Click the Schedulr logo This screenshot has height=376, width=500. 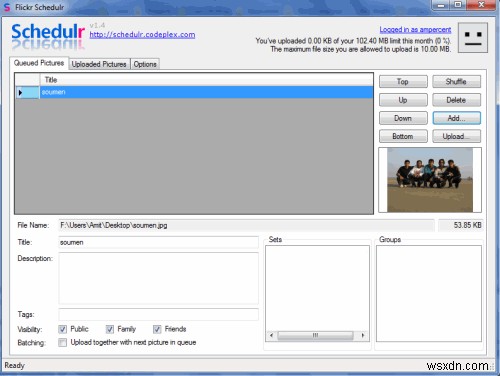(x=48, y=37)
